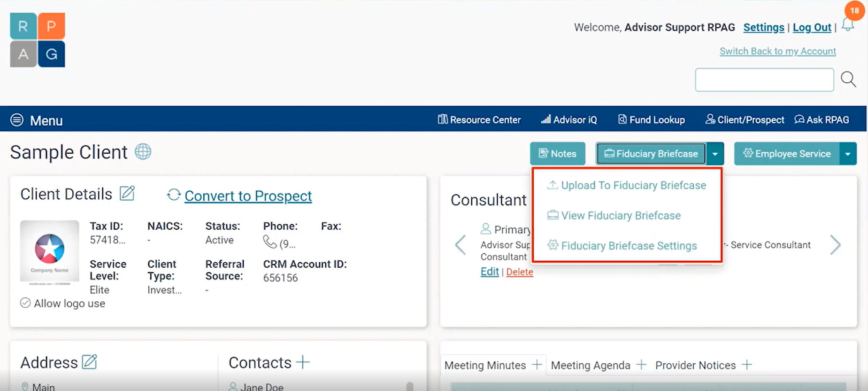
Task: Switch to Meeting Agenda tab
Action: point(591,365)
